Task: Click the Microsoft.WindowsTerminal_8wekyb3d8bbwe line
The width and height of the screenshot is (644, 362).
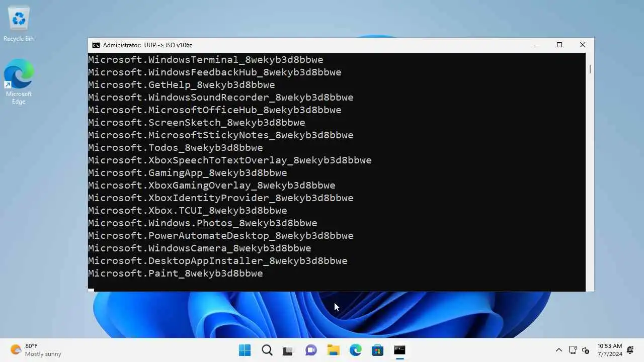Action: coord(206,60)
